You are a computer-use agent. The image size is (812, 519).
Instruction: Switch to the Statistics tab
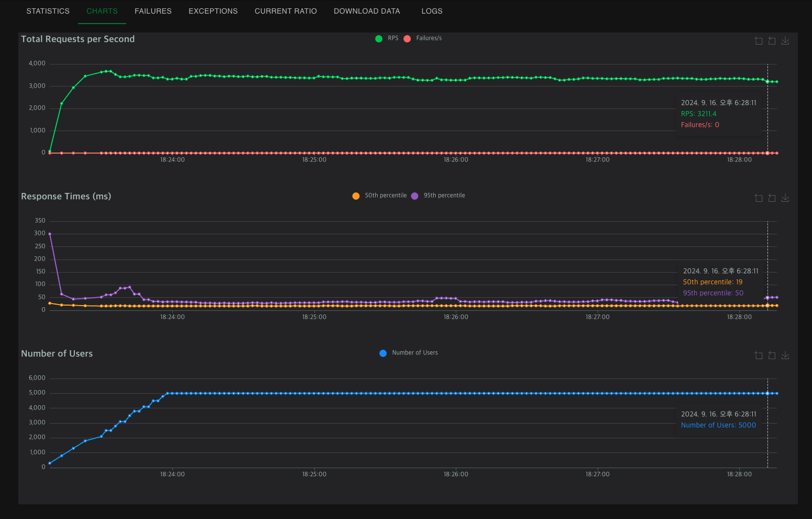(48, 11)
